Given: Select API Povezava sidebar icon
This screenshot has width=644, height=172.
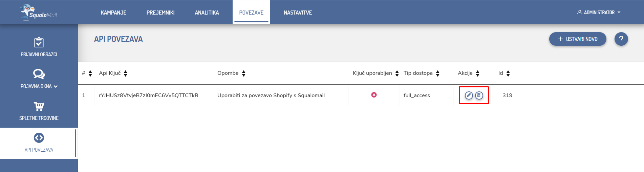Looking at the screenshot, I should (39, 138).
